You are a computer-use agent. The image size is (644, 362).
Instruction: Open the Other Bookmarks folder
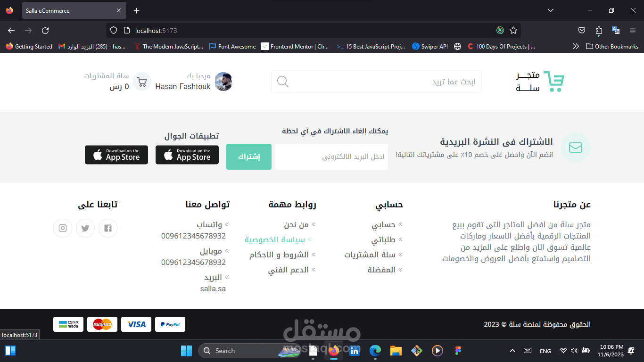click(x=612, y=46)
